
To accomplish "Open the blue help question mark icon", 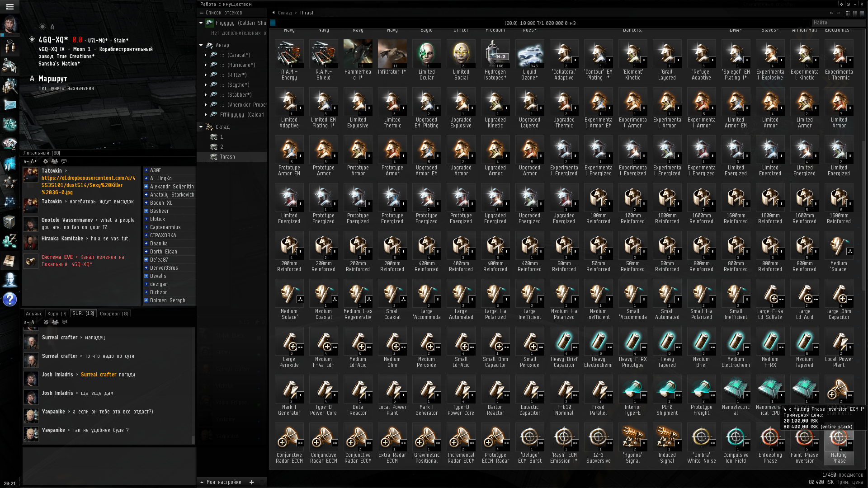I will (9, 299).
